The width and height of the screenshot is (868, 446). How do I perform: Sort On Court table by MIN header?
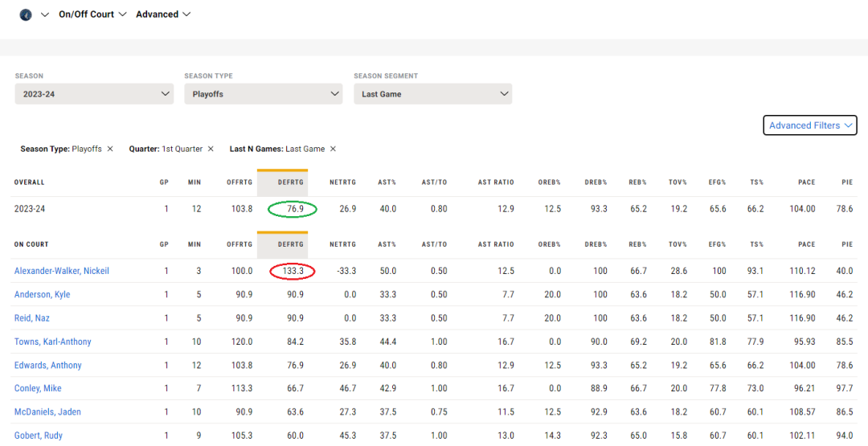[x=194, y=244]
